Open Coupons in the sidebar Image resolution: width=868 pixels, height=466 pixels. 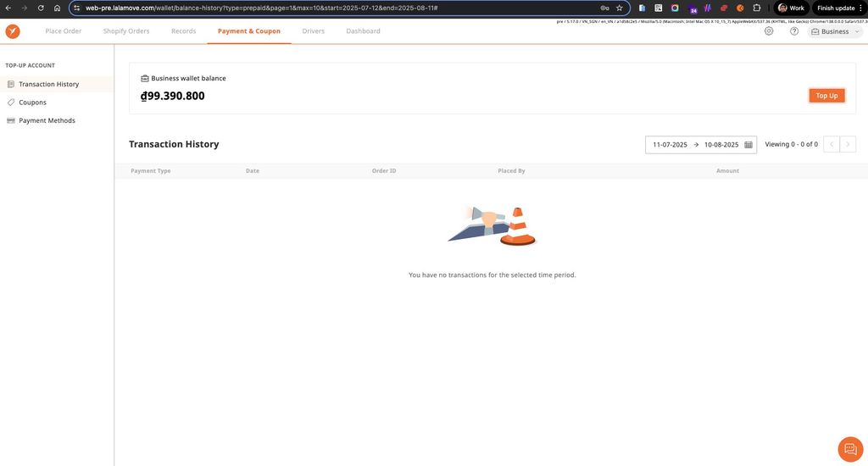click(32, 103)
